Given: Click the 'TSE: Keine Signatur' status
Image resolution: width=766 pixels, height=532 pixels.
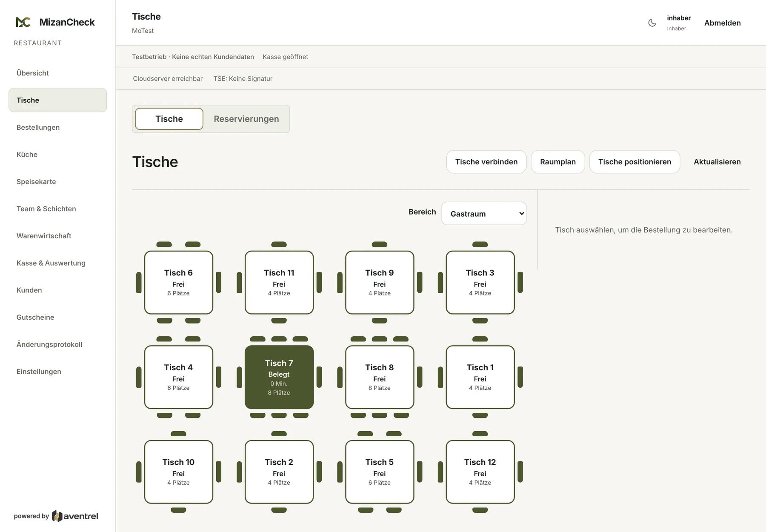Looking at the screenshot, I should 243,79.
